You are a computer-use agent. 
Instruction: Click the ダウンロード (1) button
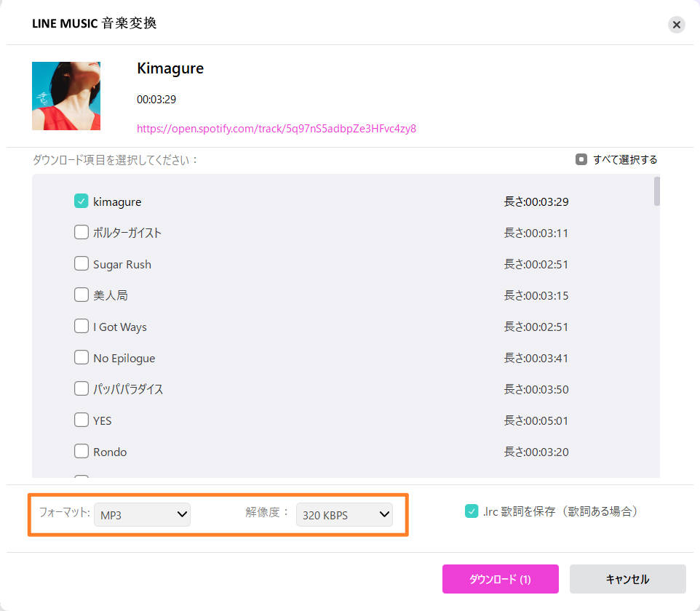(x=501, y=579)
